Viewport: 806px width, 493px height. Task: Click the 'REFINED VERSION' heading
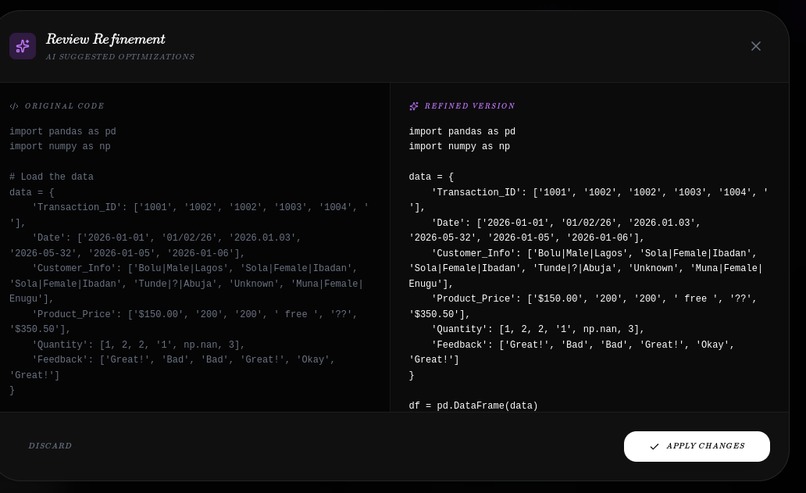(x=469, y=106)
